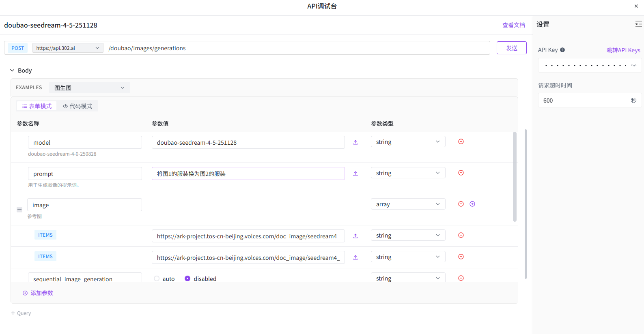
Task: Edit the second ITEMS image URL field
Action: pyautogui.click(x=248, y=257)
